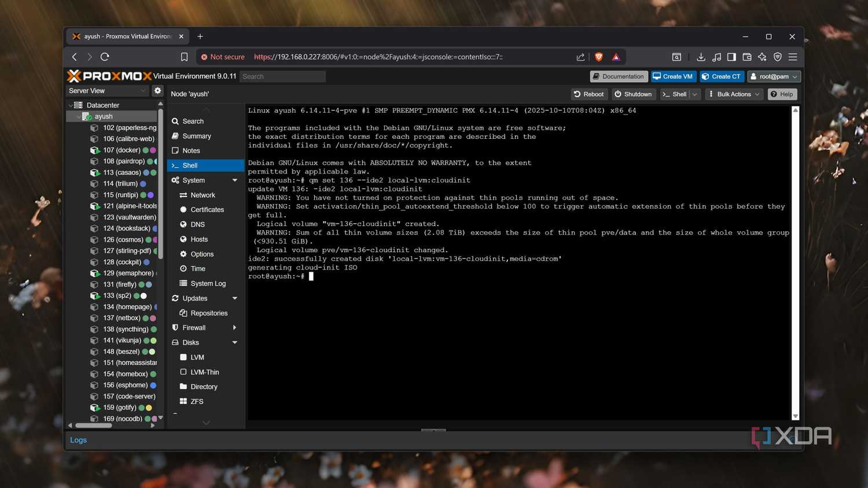
Task: Click the Documentation button
Action: [x=618, y=76]
